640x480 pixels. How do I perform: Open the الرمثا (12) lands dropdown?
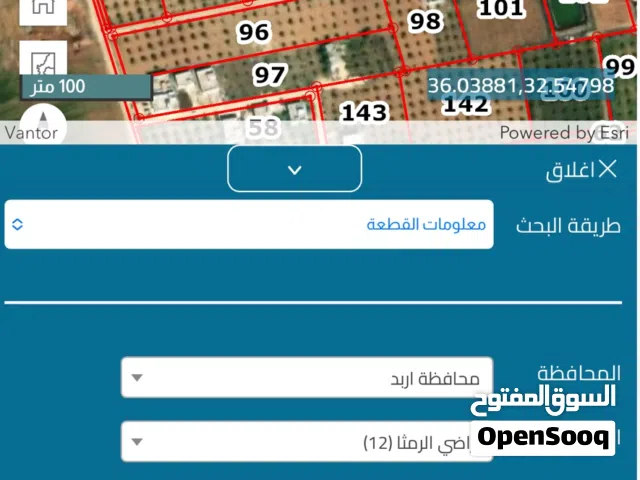tap(307, 442)
